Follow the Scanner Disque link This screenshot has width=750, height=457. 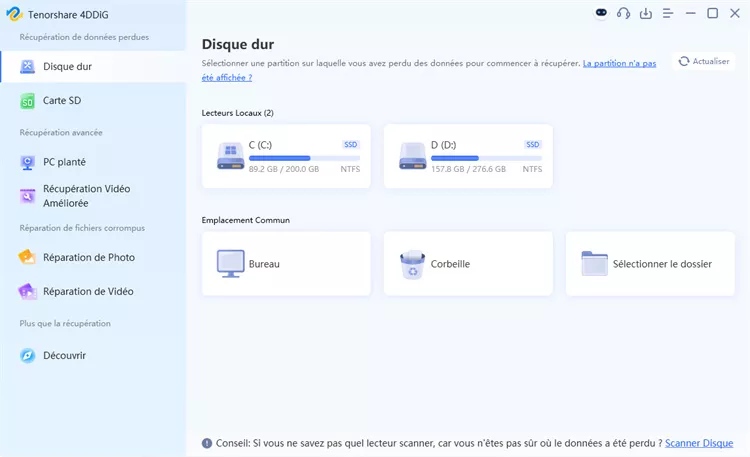click(699, 443)
